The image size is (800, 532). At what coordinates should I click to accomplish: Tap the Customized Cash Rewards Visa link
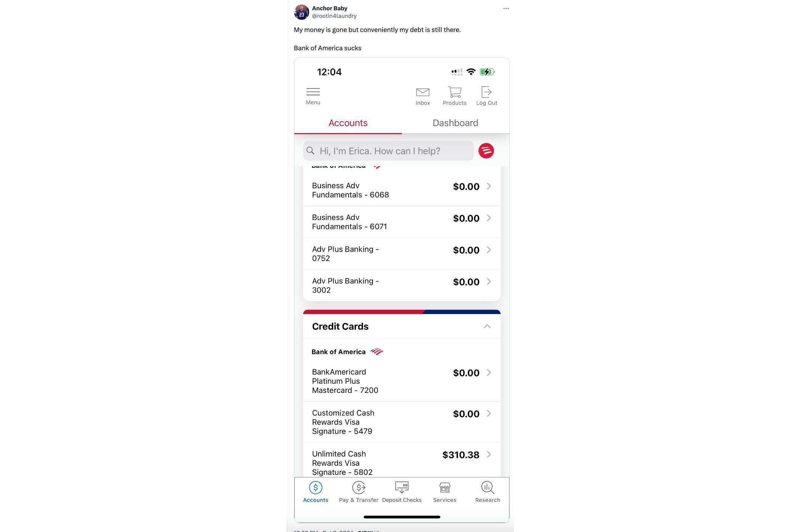tap(402, 421)
